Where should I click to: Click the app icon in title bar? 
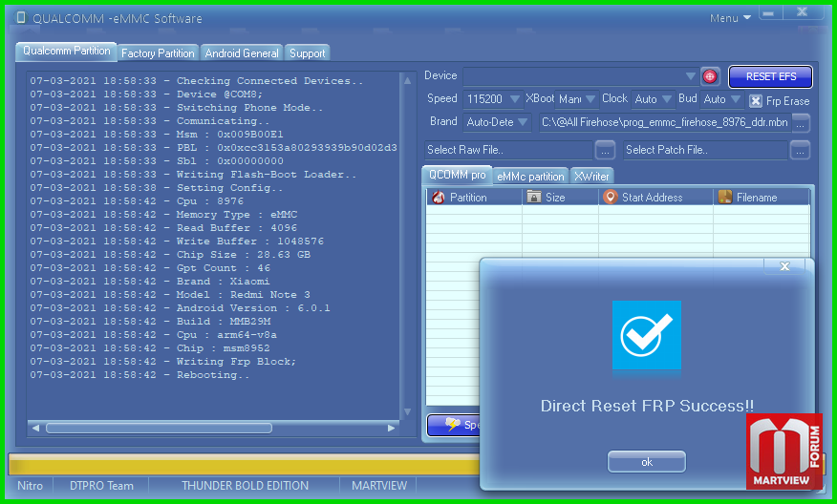pyautogui.click(x=21, y=17)
